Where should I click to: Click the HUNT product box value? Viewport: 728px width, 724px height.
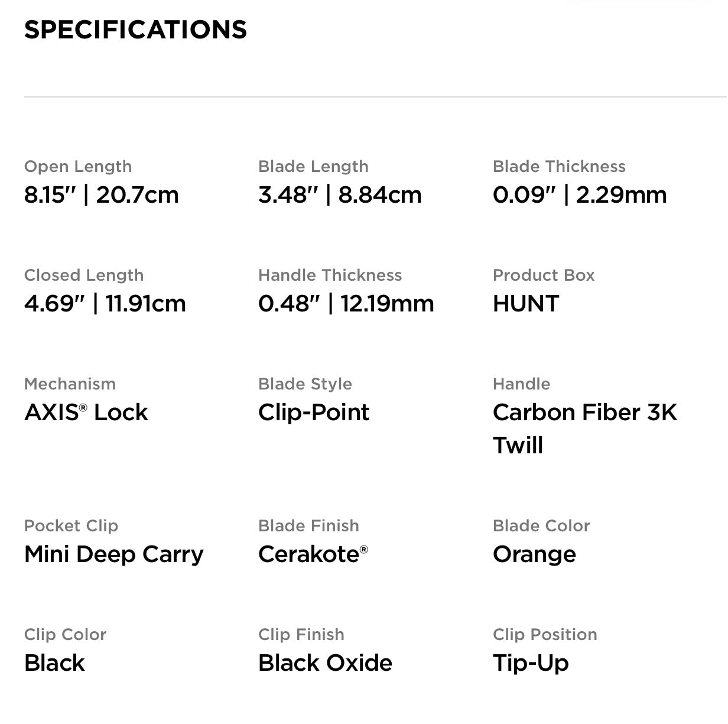click(x=526, y=303)
